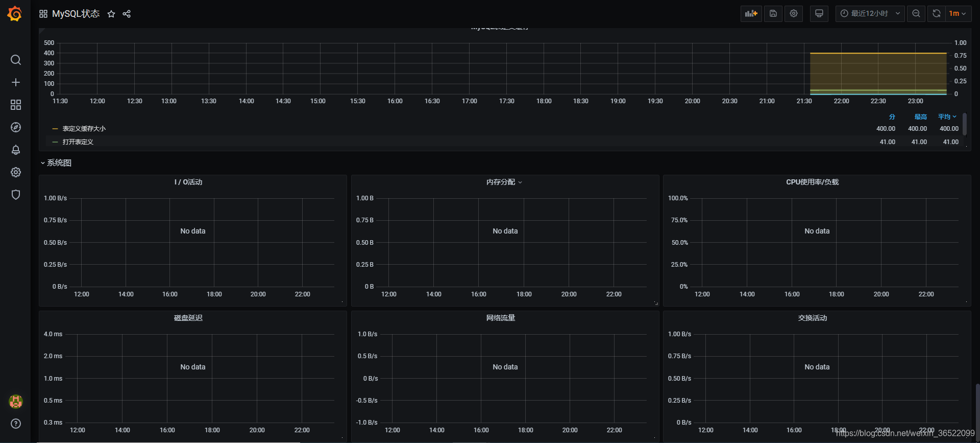This screenshot has width=980, height=443.
Task: Click 400.00 average value in legend
Action: [949, 129]
